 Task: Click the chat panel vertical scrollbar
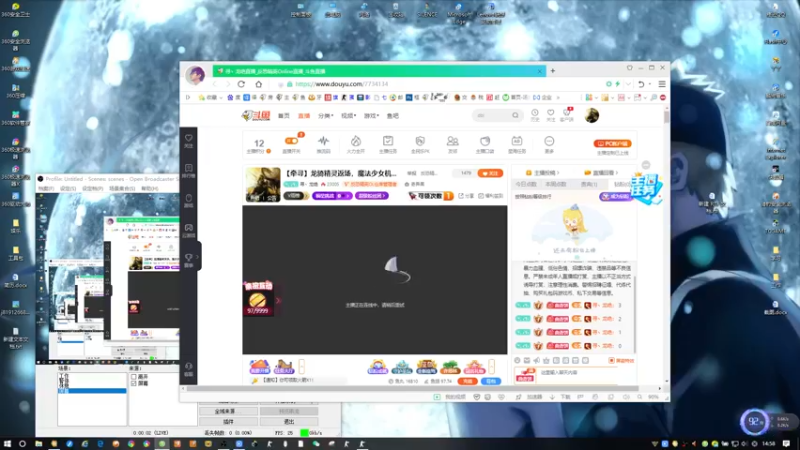coord(635,314)
